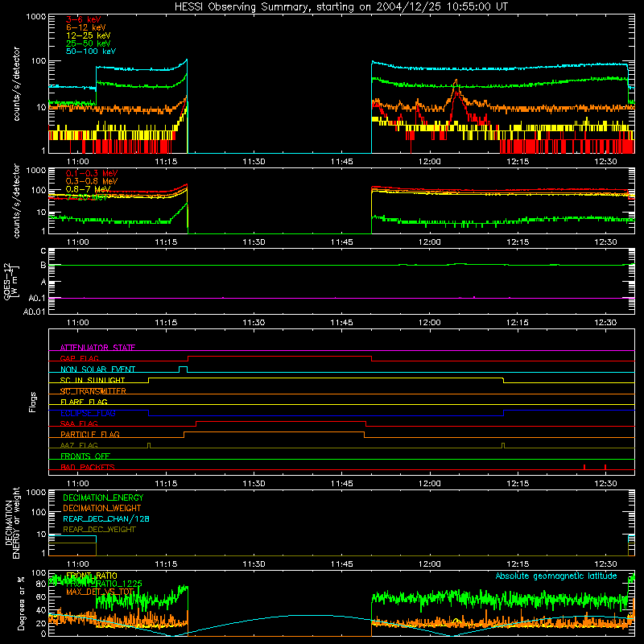The image size is (644, 644).
Task: Click the NON_SOLAR_EVENT flag label
Action: [97, 369]
